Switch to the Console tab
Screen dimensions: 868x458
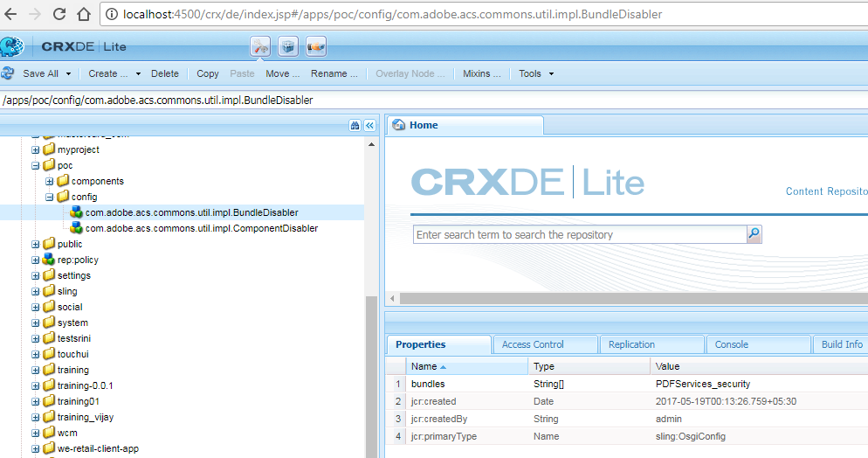(x=758, y=344)
